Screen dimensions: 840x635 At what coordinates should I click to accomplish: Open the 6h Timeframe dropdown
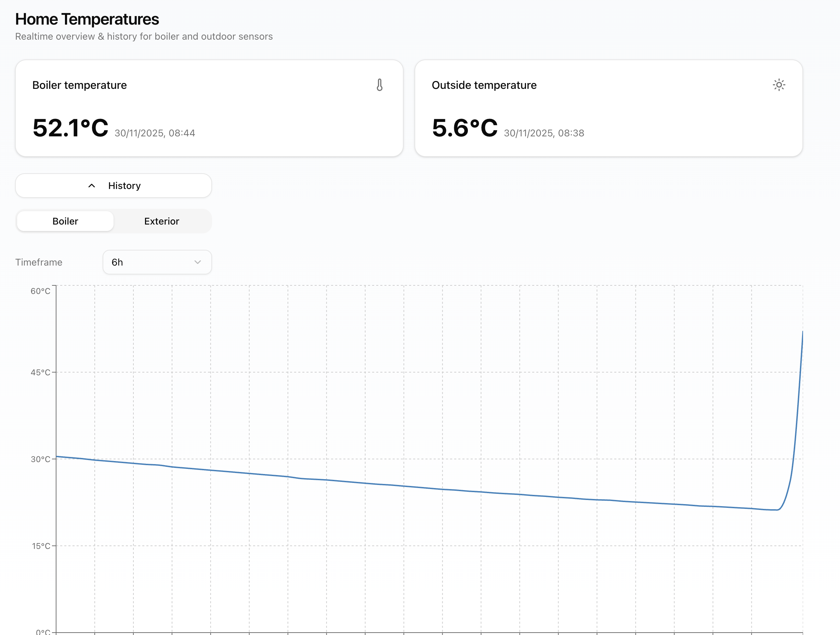(157, 262)
